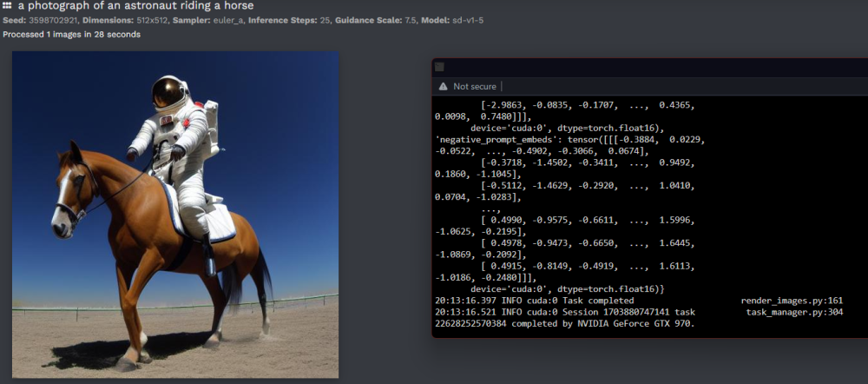Click the '20:13:16.397 INFO cuda:0 Task completed' log line
Image resolution: width=868 pixels, height=384 pixels.
535,301
